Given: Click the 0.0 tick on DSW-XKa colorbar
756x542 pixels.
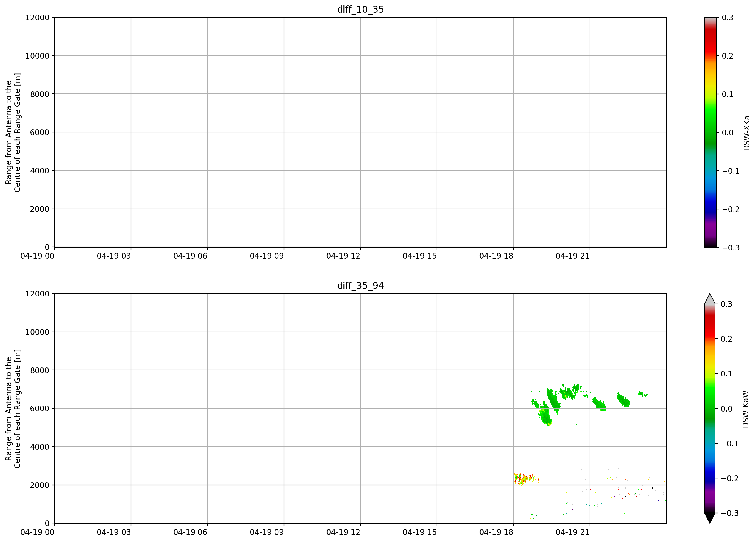Looking at the screenshot, I should point(728,133).
